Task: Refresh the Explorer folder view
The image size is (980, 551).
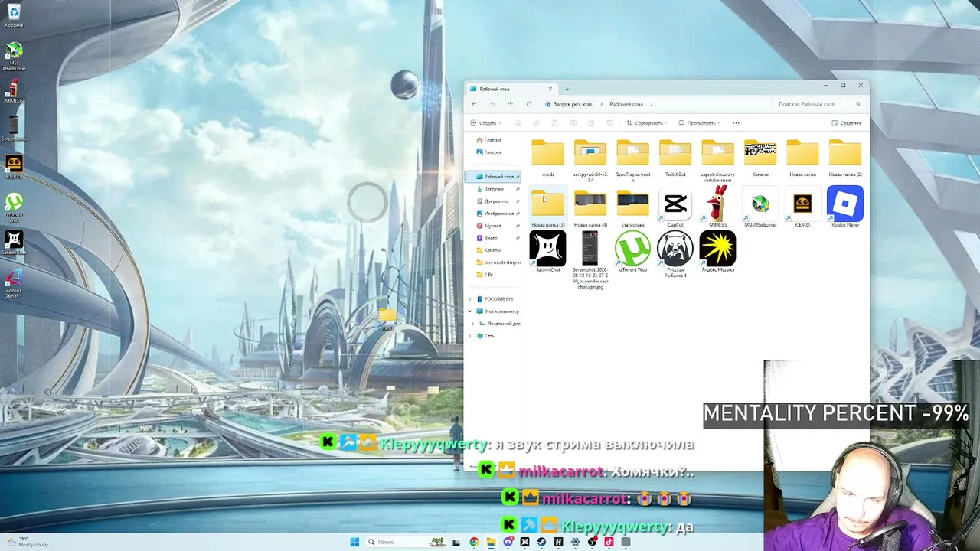Action: [x=529, y=104]
